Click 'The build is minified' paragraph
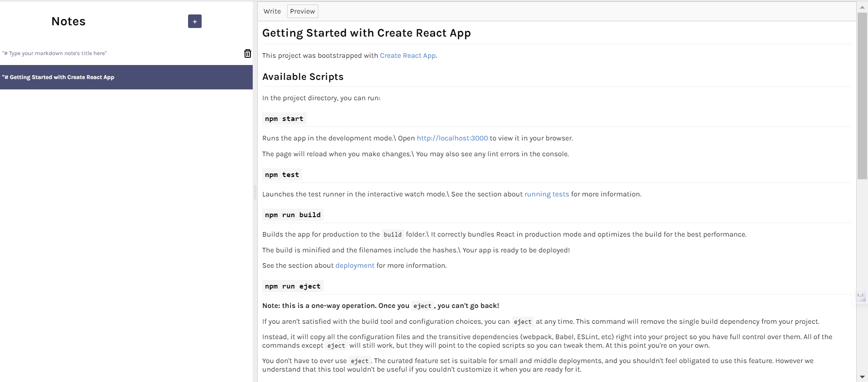868x382 pixels. [416, 250]
